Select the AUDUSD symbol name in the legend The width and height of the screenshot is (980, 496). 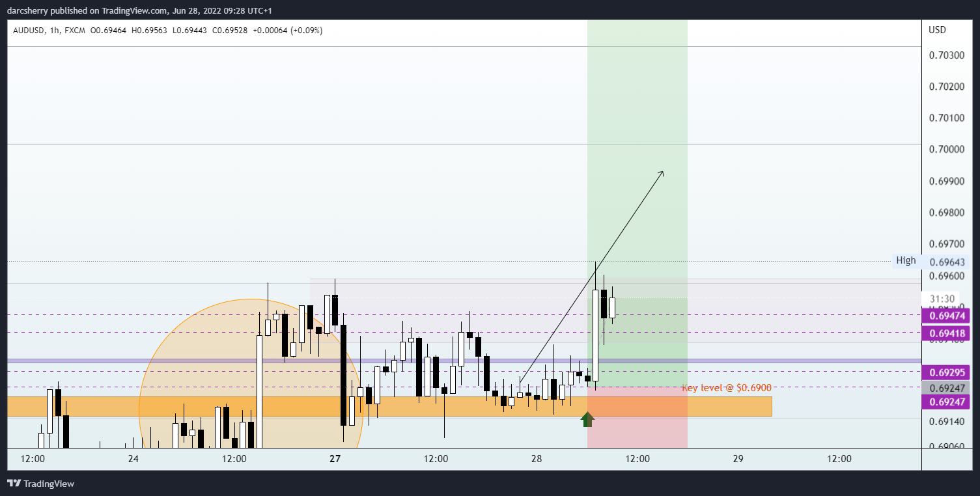28,31
